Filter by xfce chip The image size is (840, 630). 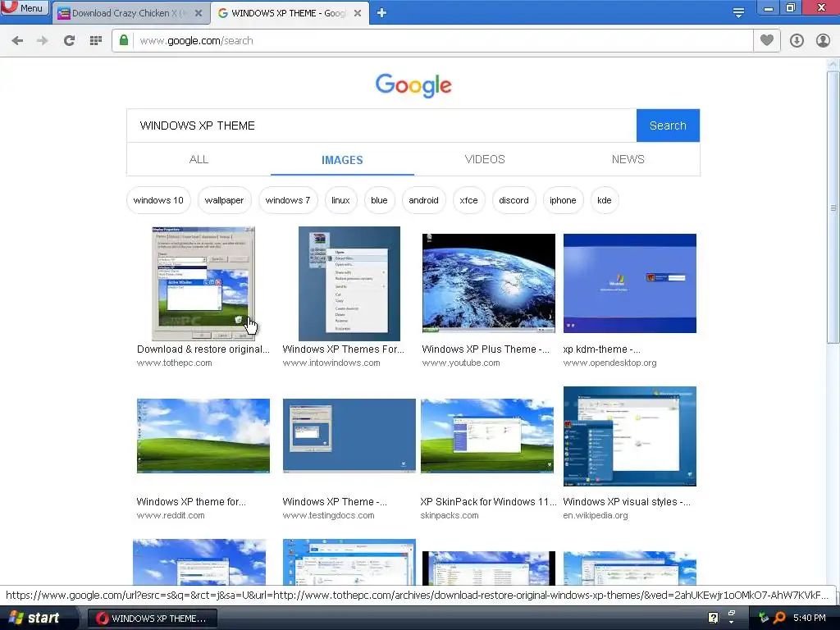pyautogui.click(x=468, y=200)
